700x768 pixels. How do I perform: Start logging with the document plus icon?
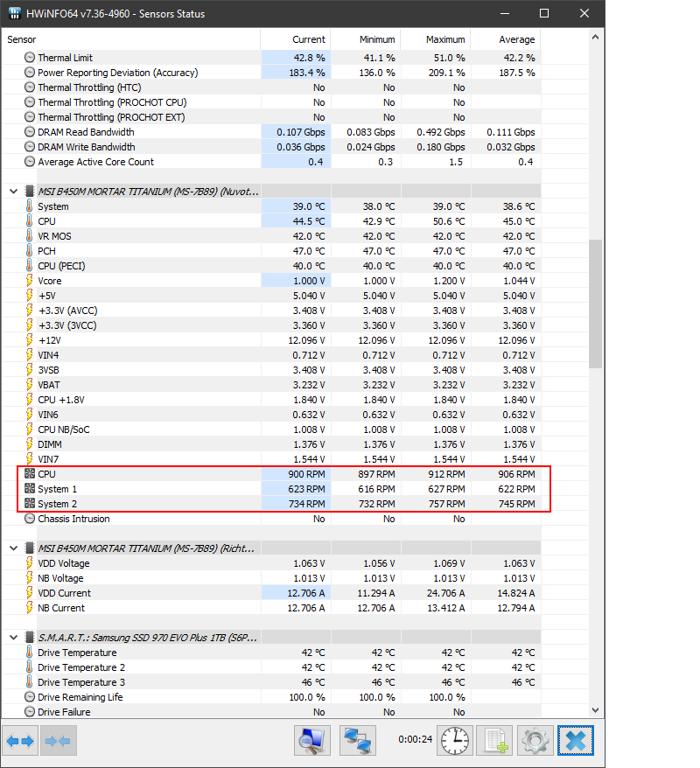click(x=496, y=741)
